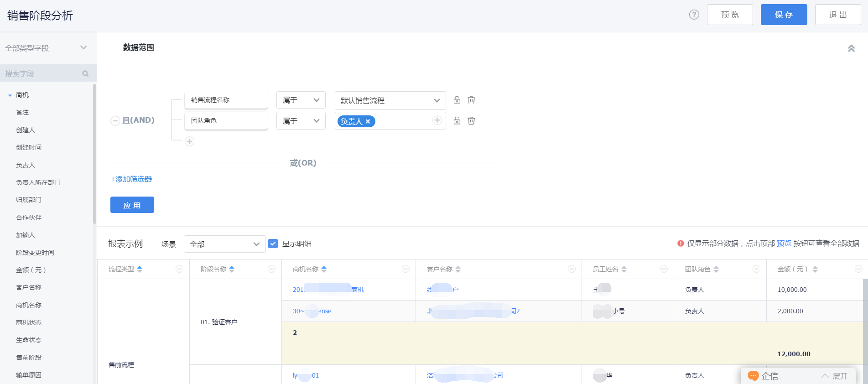This screenshot has width=868, height=384.
Task: Expand the 企信 panel via 展开
Action: click(x=835, y=376)
